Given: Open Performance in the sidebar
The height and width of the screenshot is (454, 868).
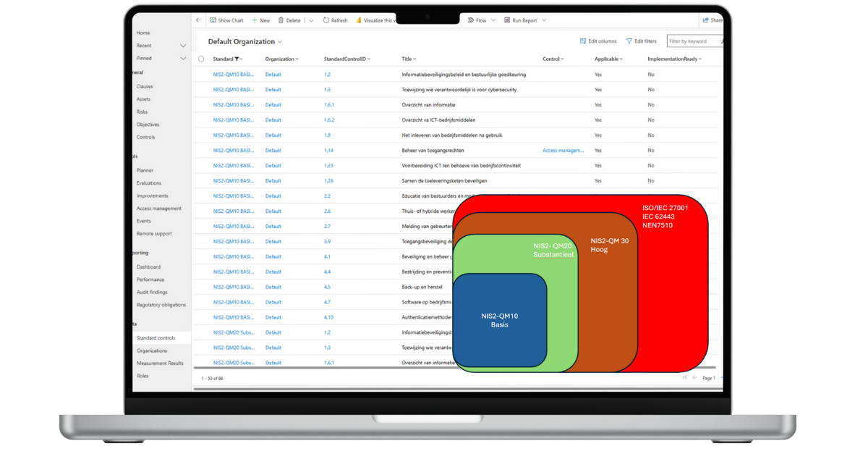Looking at the screenshot, I should point(150,279).
